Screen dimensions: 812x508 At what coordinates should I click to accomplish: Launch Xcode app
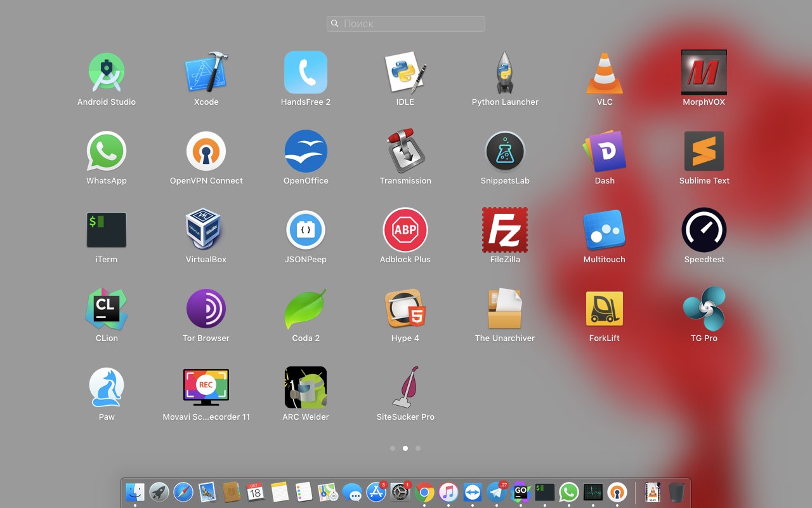click(x=206, y=72)
